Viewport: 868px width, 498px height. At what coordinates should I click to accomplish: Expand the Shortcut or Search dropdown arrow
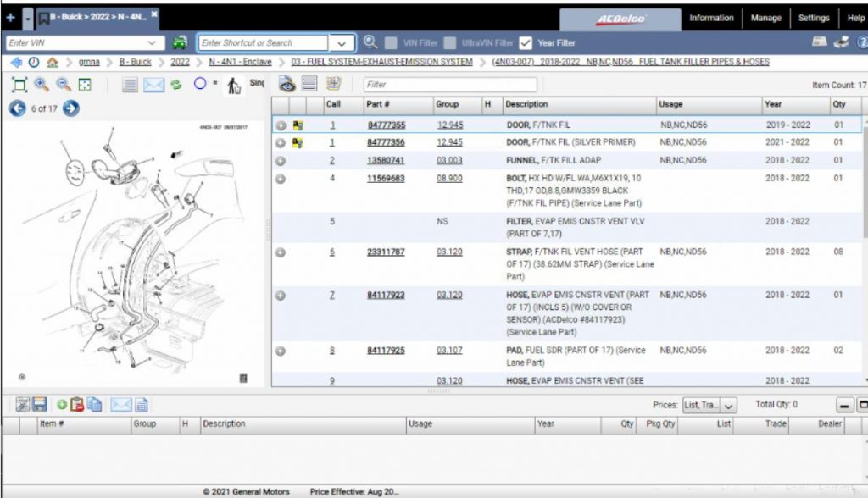click(342, 43)
